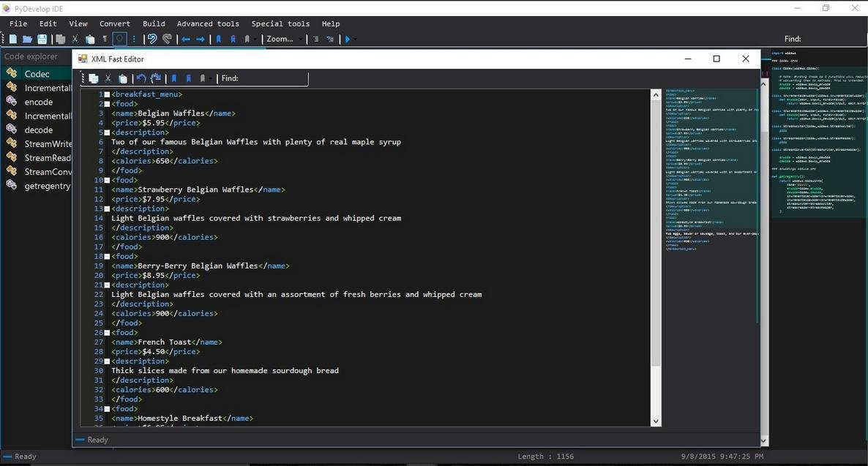This screenshot has height=466, width=868.
Task: Redo with the main toolbar gray arrow
Action: tap(167, 39)
